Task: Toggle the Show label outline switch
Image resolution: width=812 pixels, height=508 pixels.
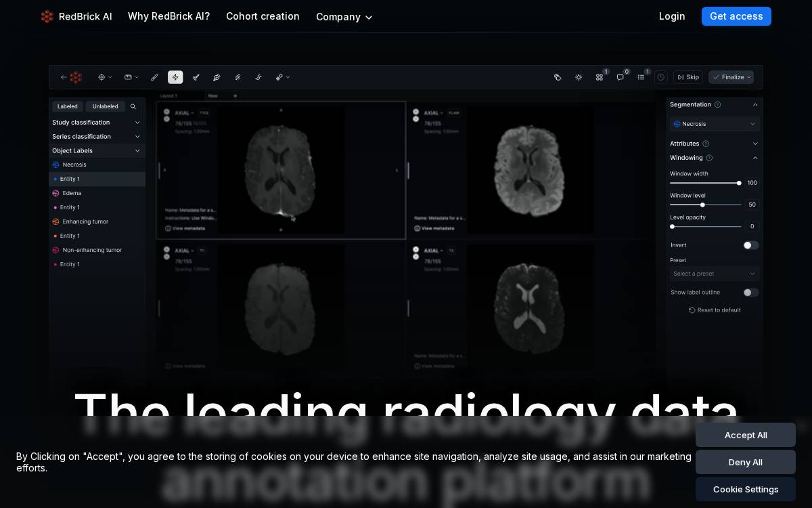Action: pyautogui.click(x=751, y=293)
